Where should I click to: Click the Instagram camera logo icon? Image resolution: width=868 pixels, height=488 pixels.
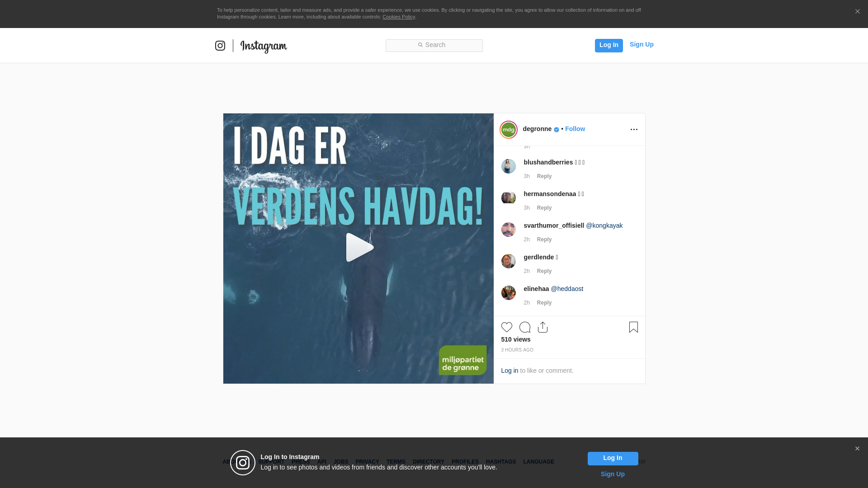tap(220, 46)
